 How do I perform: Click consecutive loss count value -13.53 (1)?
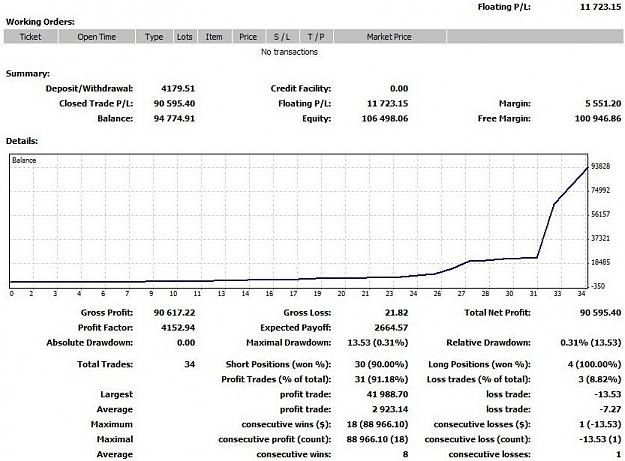[600, 439]
